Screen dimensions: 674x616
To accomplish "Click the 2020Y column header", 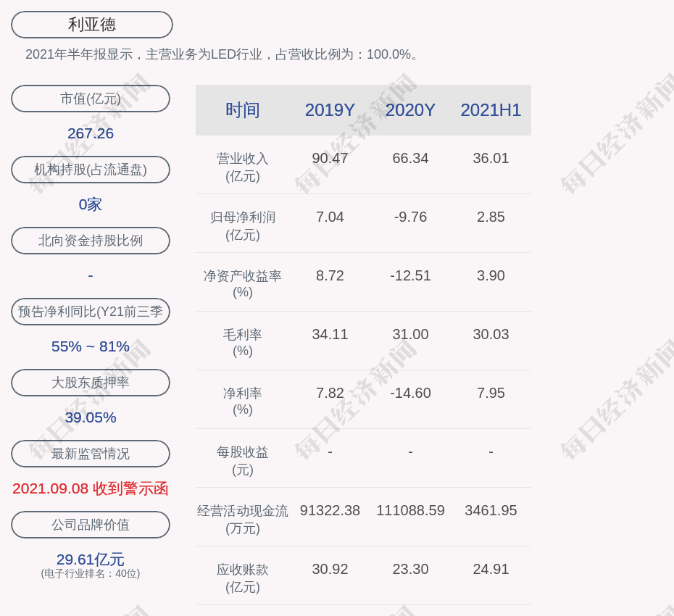I will [410, 110].
